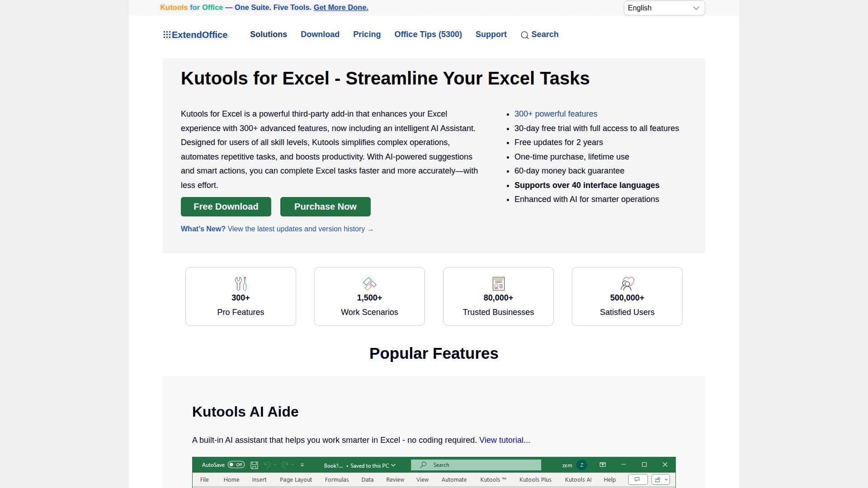Click '30-day free trial' bullet text
Image resolution: width=868 pixels, height=488 pixels.
(x=596, y=128)
